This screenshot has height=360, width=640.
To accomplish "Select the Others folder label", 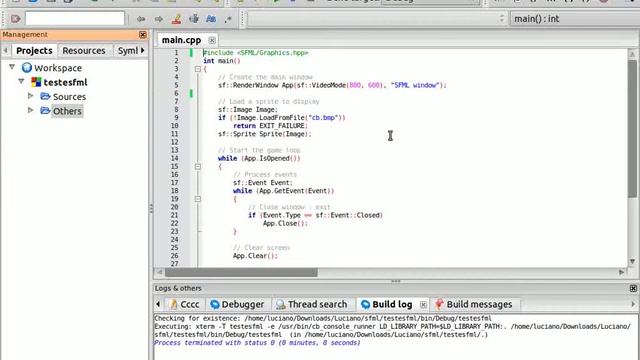I will [67, 111].
